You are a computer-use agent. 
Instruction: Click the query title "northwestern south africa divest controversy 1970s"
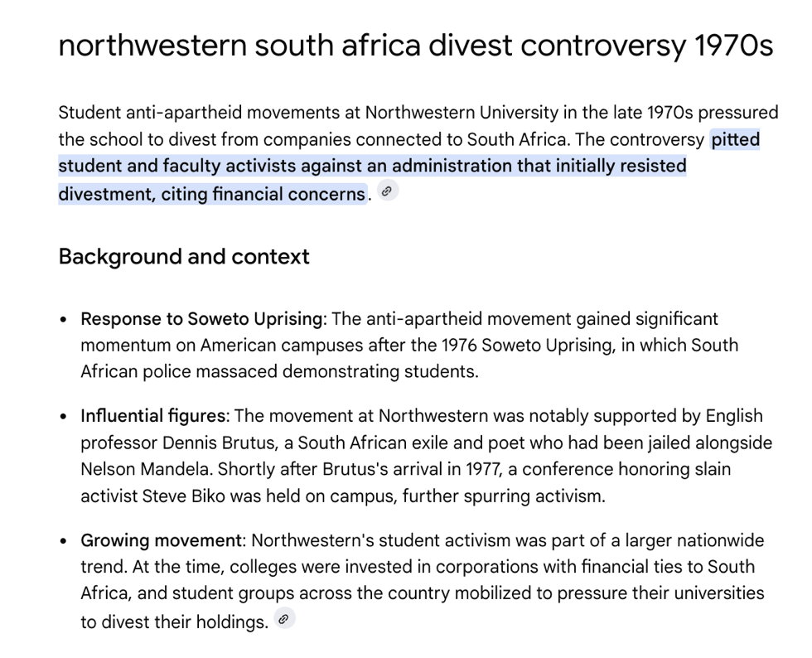pyautogui.click(x=415, y=46)
